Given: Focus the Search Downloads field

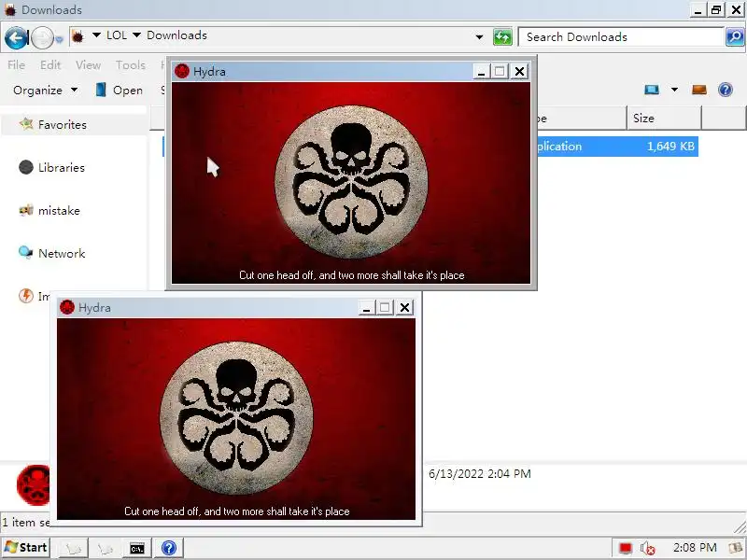Looking at the screenshot, I should 621,37.
